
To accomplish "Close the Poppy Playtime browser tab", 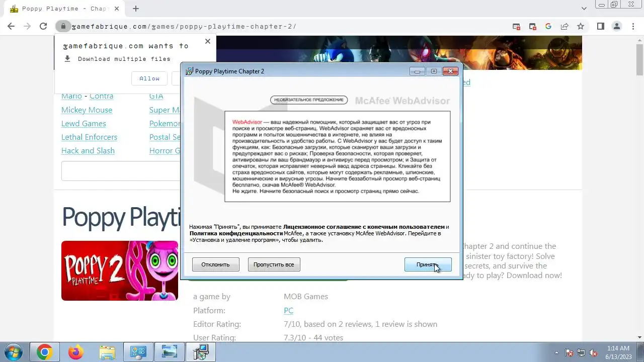I will click(117, 9).
